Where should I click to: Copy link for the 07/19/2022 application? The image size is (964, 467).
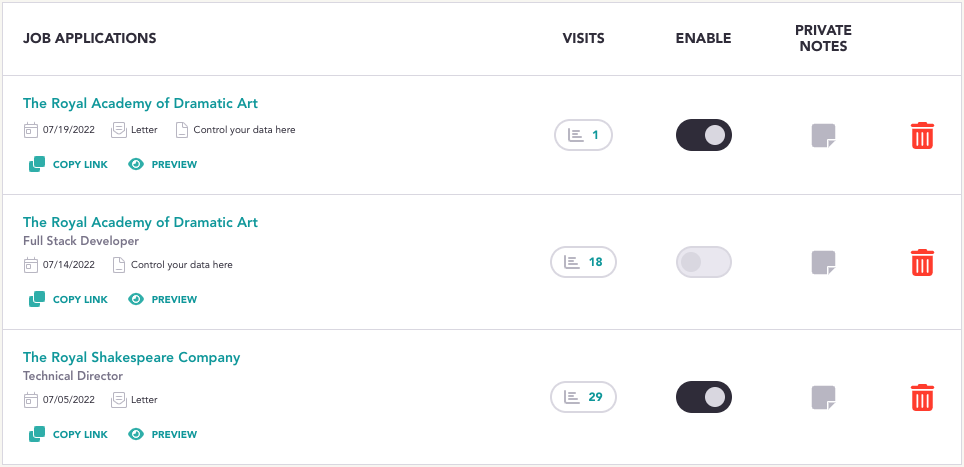(68, 165)
